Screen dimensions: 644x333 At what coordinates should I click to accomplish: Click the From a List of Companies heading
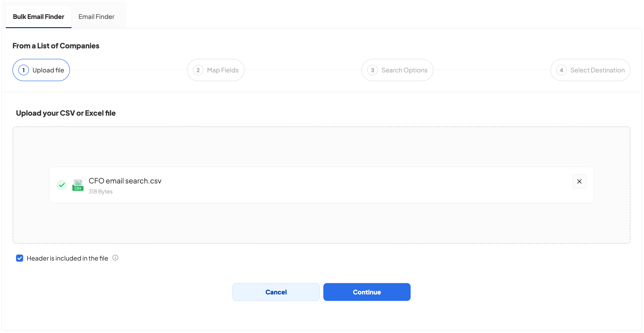[56, 45]
